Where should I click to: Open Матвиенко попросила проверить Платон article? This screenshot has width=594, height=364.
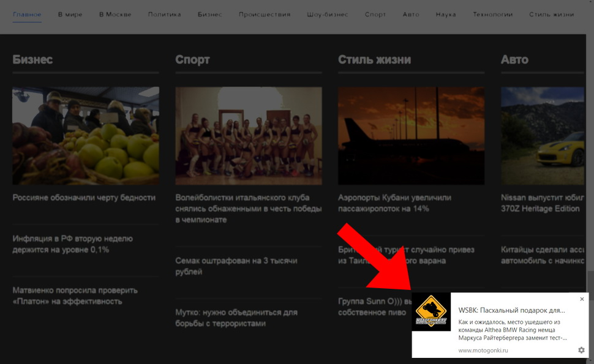(x=75, y=296)
